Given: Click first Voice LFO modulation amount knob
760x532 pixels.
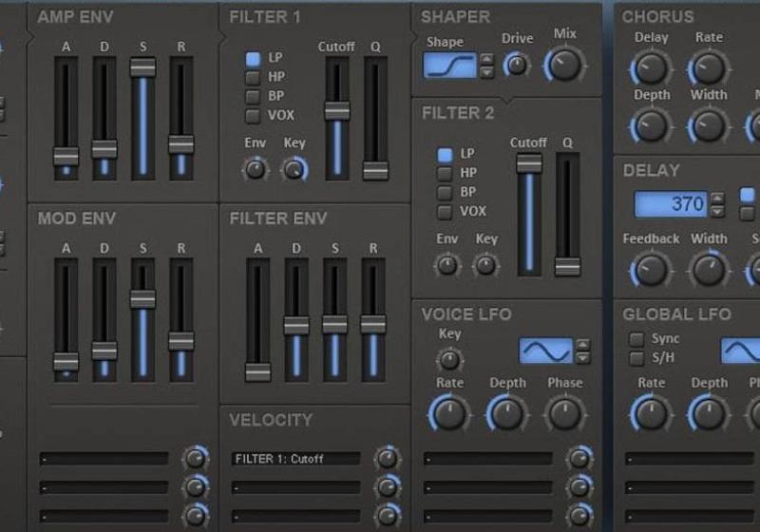Looking at the screenshot, I should 579,458.
